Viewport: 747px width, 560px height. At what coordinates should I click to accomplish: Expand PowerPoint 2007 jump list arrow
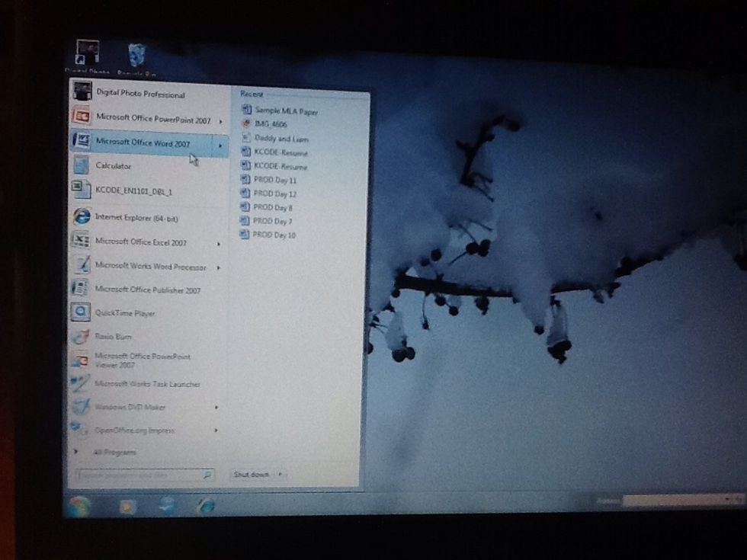220,121
